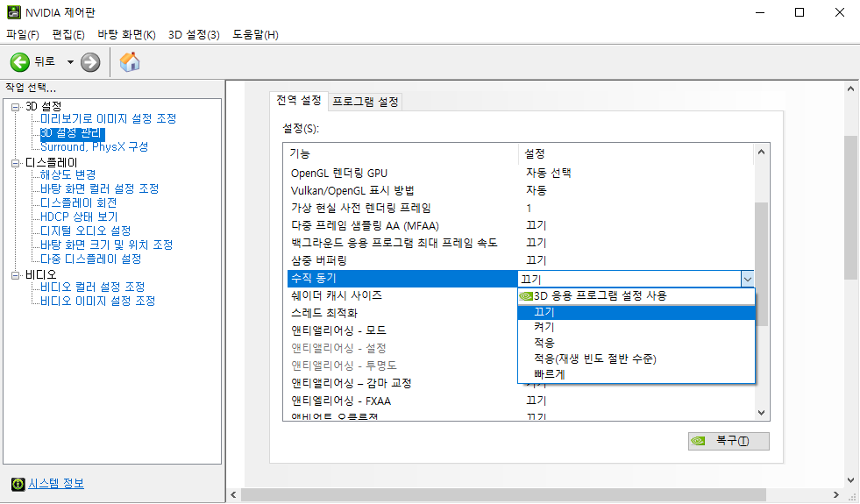Open 비디오 이미지 설정 조정
Screen dimensions: 860x504
[97, 301]
